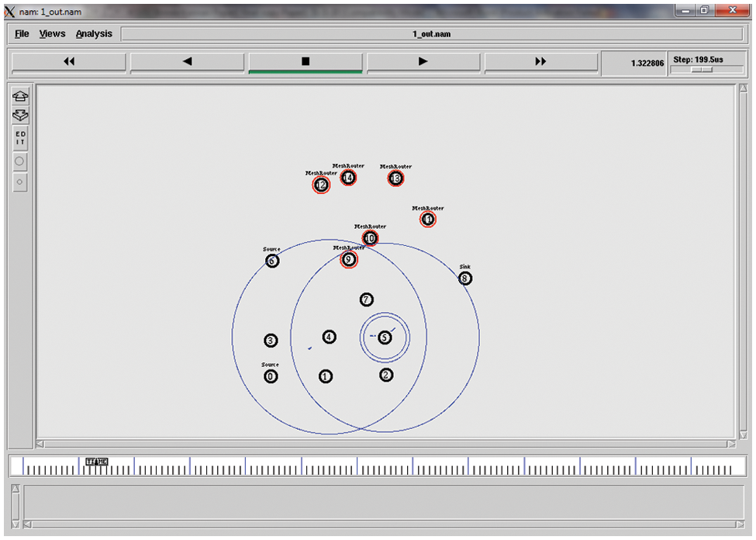Click the TIME marker on the timeline
This screenshot has height=540, width=756.
97,462
